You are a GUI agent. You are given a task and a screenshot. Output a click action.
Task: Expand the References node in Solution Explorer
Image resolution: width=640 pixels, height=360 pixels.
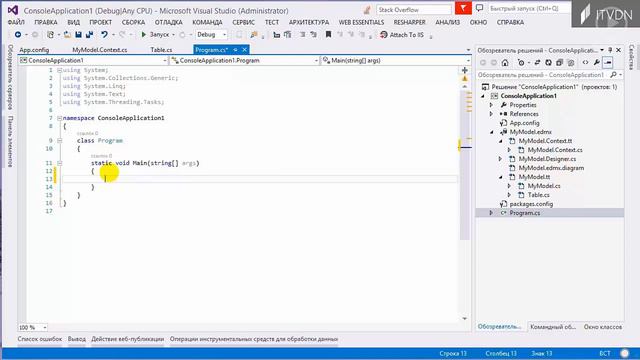(x=491, y=114)
